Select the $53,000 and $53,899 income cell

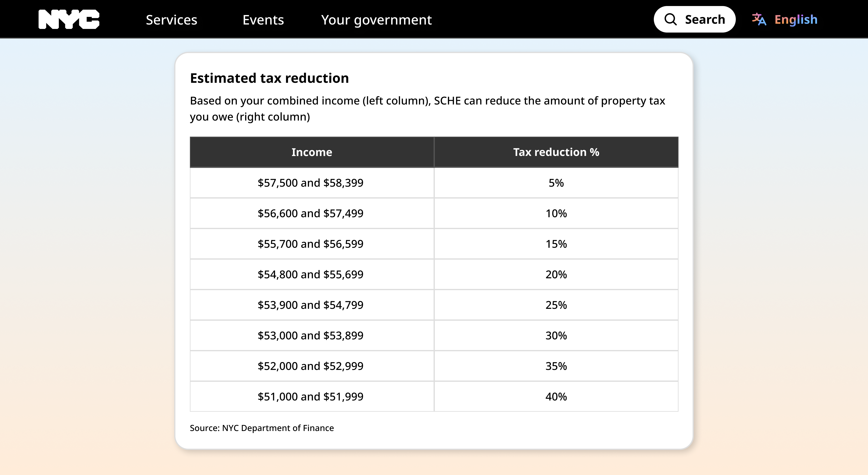point(311,335)
